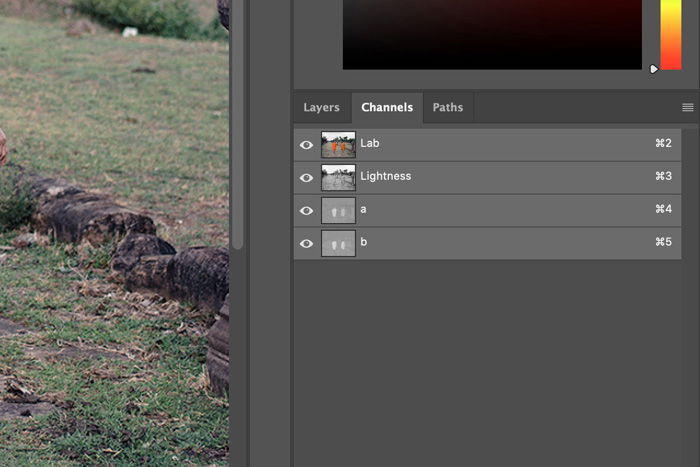Click the b channel thumbnail

338,244
